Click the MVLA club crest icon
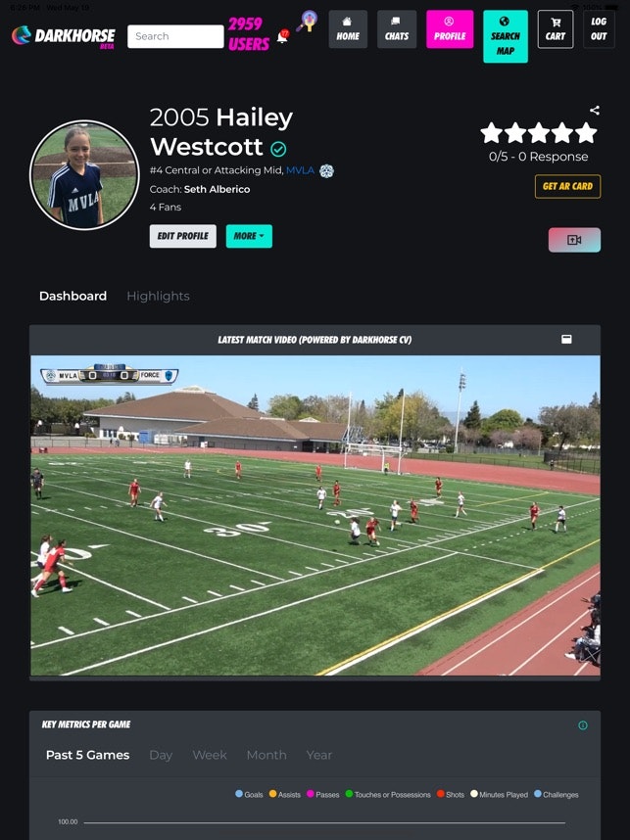 click(326, 171)
